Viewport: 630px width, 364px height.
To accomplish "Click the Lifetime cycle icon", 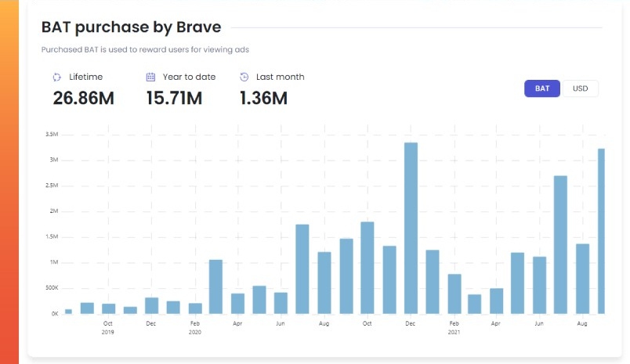I will click(x=56, y=77).
